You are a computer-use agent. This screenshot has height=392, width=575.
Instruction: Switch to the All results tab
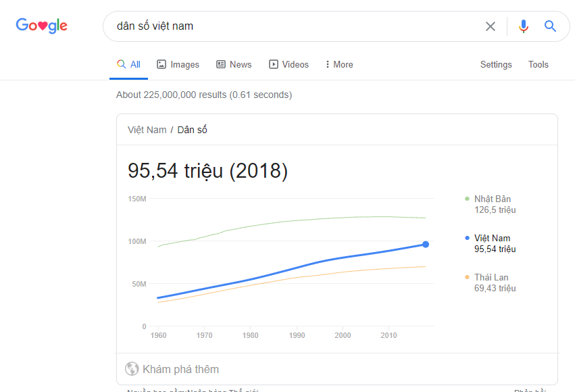[128, 64]
